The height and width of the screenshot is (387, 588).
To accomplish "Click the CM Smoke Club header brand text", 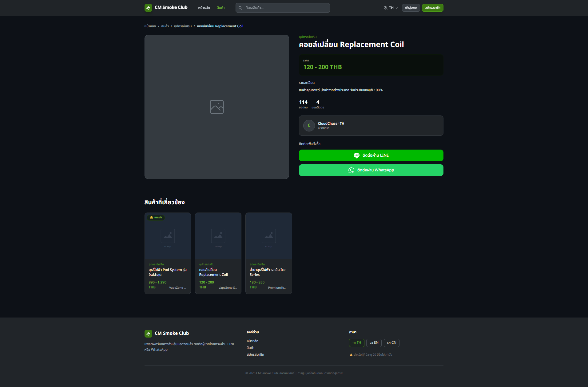I will click(x=171, y=8).
